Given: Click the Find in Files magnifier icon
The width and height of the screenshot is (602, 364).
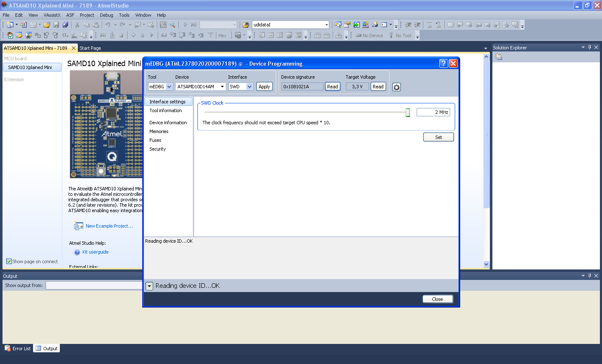Looking at the screenshot, I should (172, 25).
